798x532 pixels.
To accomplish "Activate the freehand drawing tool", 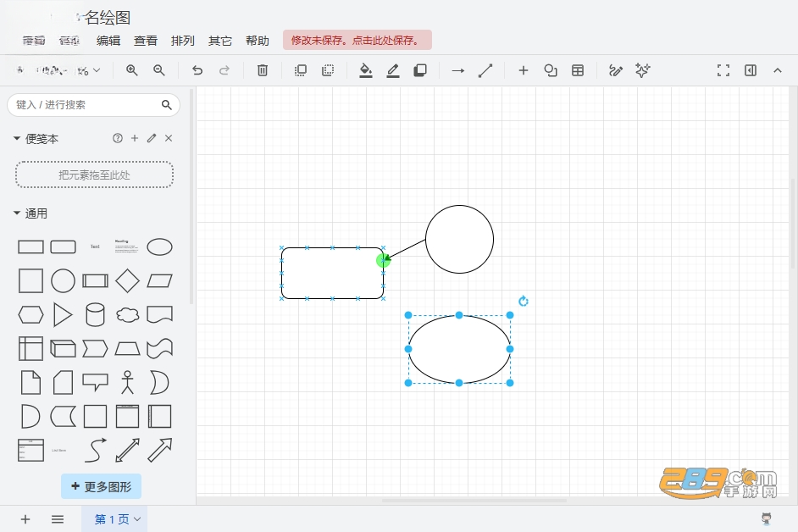I will pyautogui.click(x=616, y=70).
